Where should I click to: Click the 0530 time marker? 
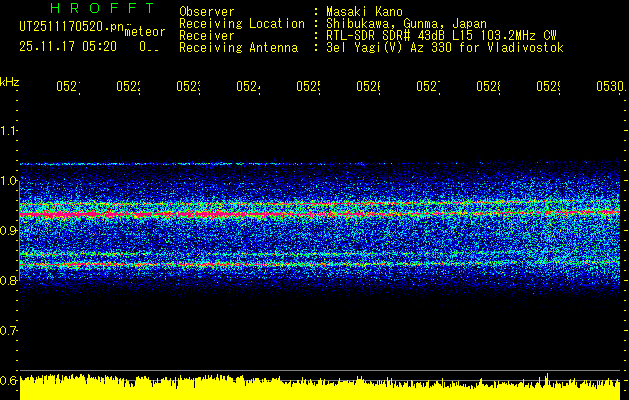click(611, 86)
